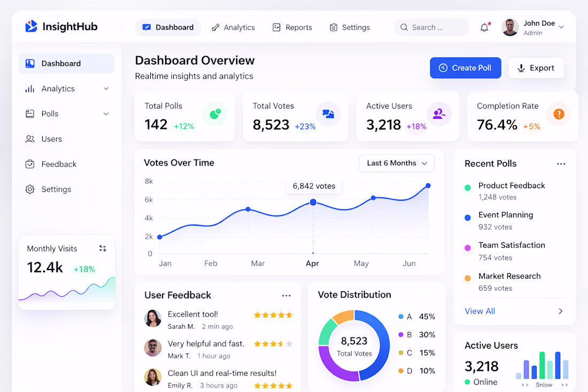Open the John Doe account dropdown chevron
Viewport: 588px width, 392px height.
pos(561,27)
